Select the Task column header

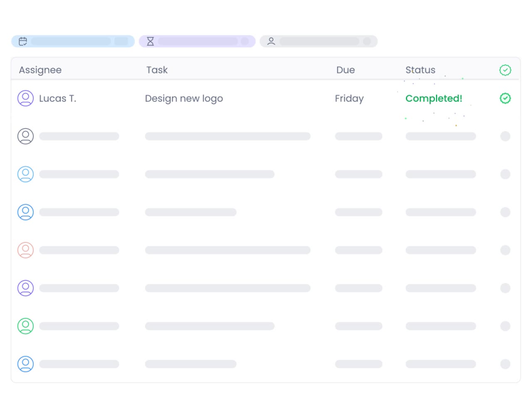157,70
